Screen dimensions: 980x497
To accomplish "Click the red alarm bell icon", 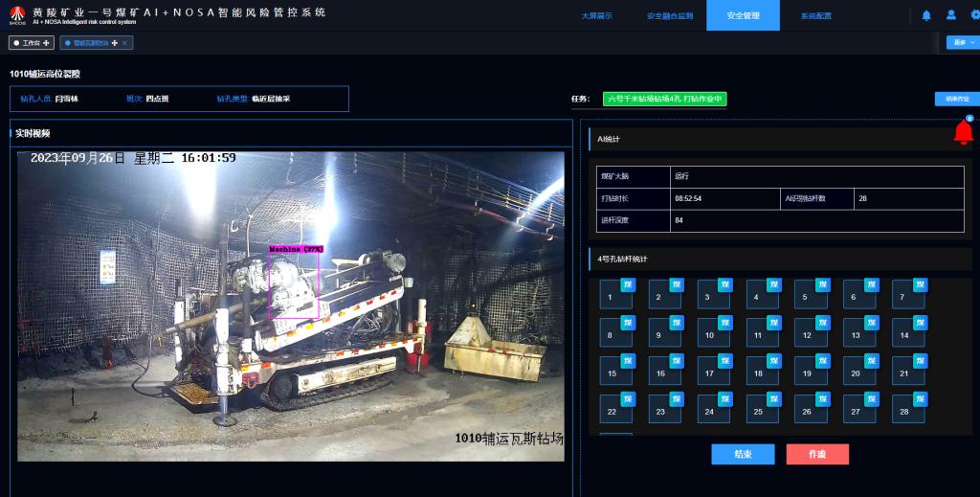I will tap(963, 133).
